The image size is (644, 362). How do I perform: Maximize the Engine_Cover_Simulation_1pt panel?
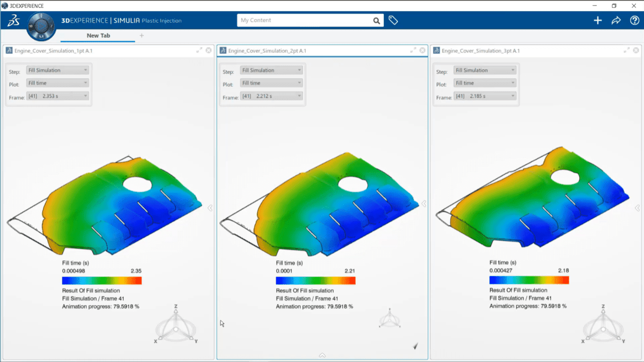pos(199,50)
